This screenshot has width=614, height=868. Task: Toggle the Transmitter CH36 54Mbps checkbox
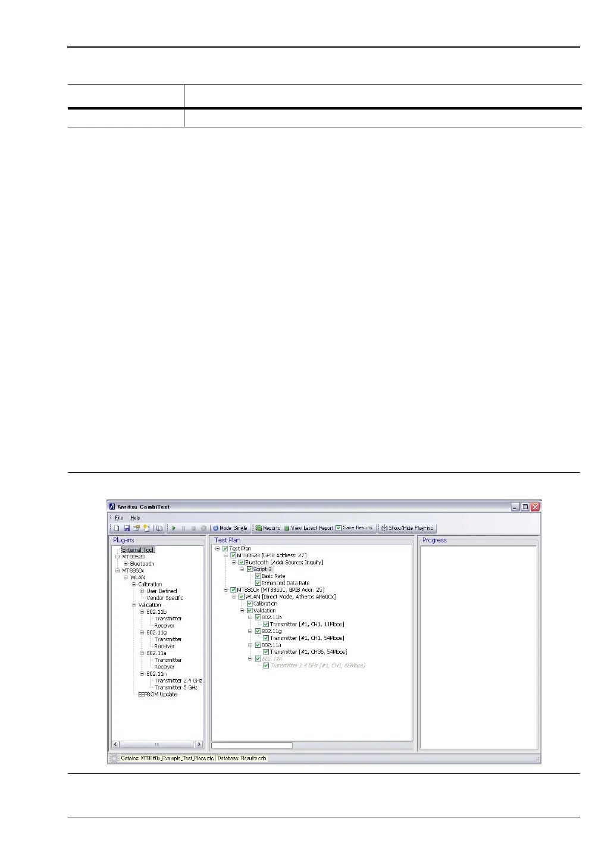coord(266,652)
